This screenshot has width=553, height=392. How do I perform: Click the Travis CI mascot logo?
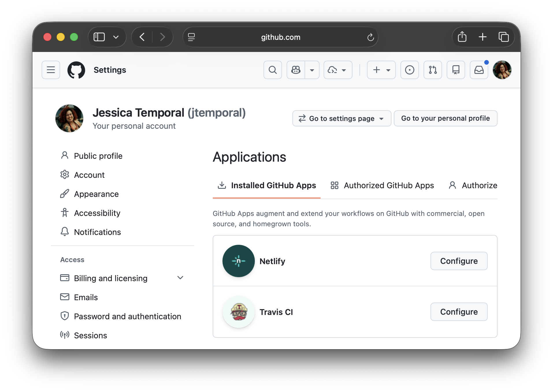click(x=239, y=312)
